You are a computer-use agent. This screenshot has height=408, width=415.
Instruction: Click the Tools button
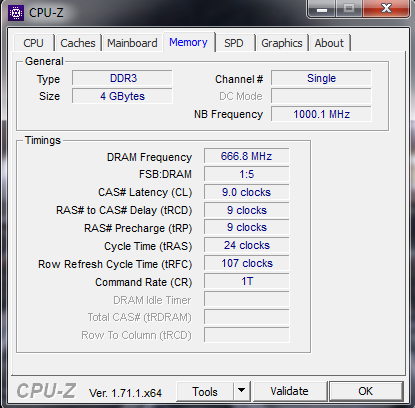click(205, 391)
